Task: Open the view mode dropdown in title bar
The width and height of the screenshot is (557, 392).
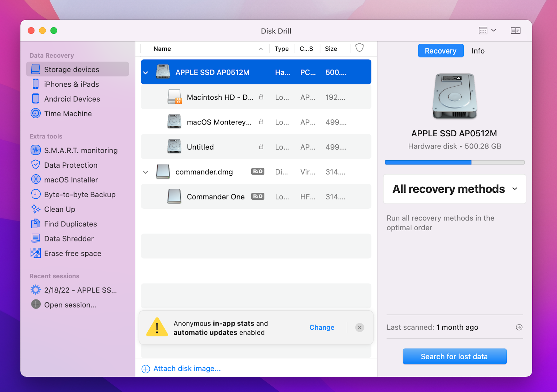Action: [487, 31]
